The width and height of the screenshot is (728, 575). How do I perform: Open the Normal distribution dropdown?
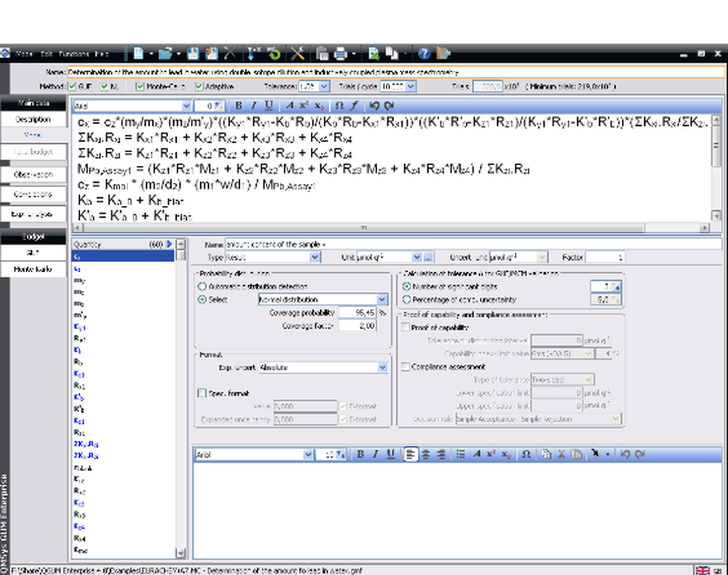381,299
